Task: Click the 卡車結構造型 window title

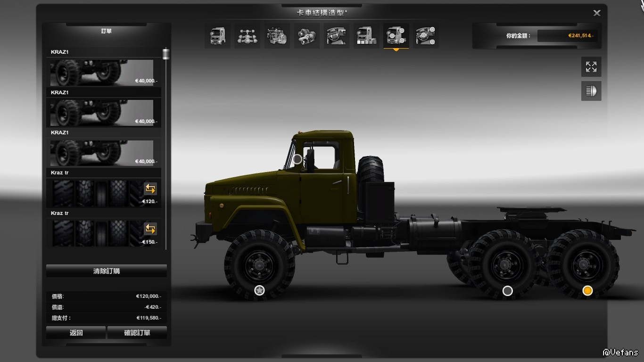Action: pos(322,13)
